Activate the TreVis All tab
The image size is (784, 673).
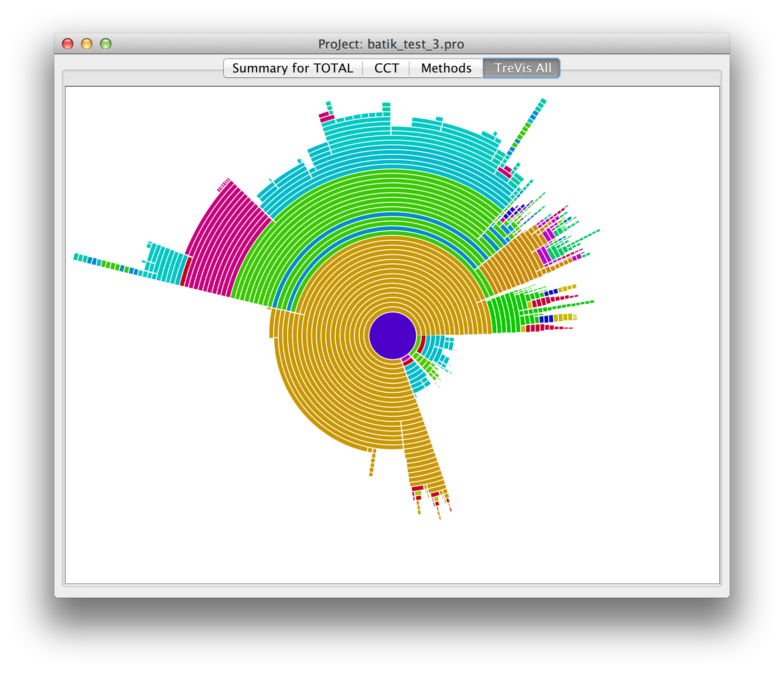(x=522, y=68)
